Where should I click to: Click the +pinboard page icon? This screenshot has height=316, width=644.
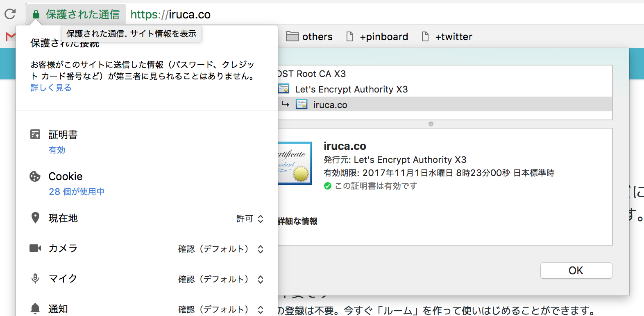(x=350, y=37)
